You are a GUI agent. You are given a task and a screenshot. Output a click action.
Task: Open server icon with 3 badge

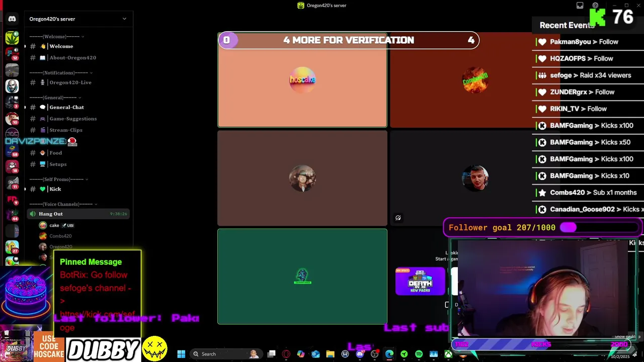tap(12, 102)
